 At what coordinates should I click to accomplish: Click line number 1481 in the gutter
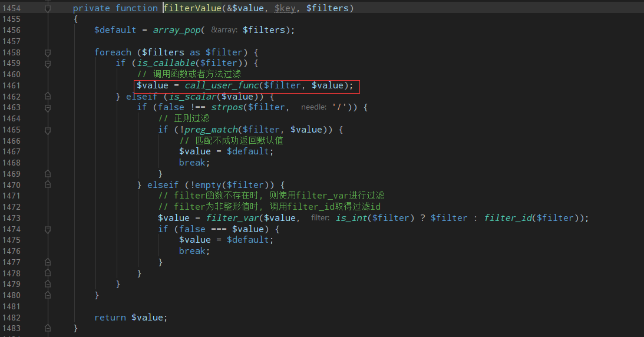(11, 306)
